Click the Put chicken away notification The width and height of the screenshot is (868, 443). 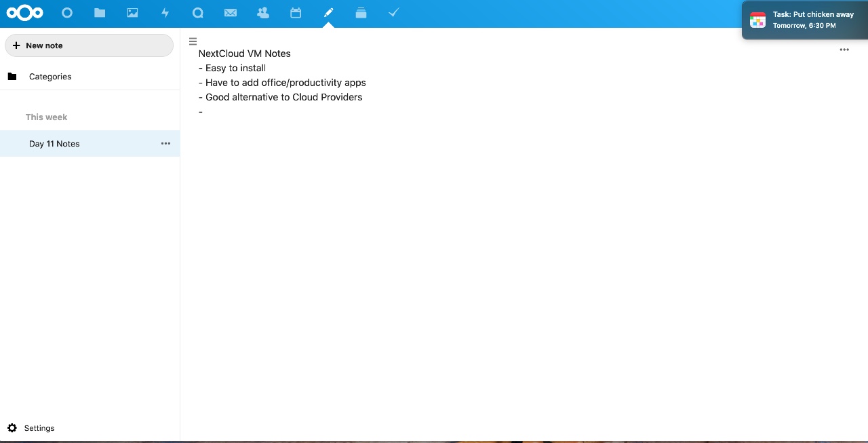pyautogui.click(x=804, y=20)
